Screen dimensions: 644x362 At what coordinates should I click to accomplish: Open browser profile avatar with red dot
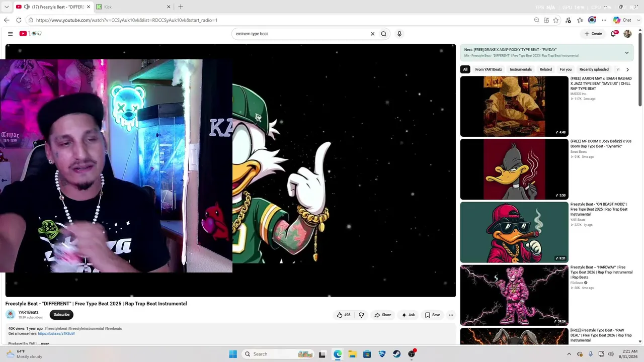click(x=592, y=20)
